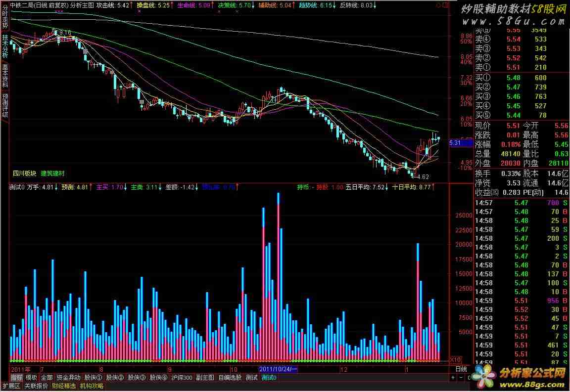
Task: Click the 建筑建材 sector link
Action: pyautogui.click(x=52, y=174)
